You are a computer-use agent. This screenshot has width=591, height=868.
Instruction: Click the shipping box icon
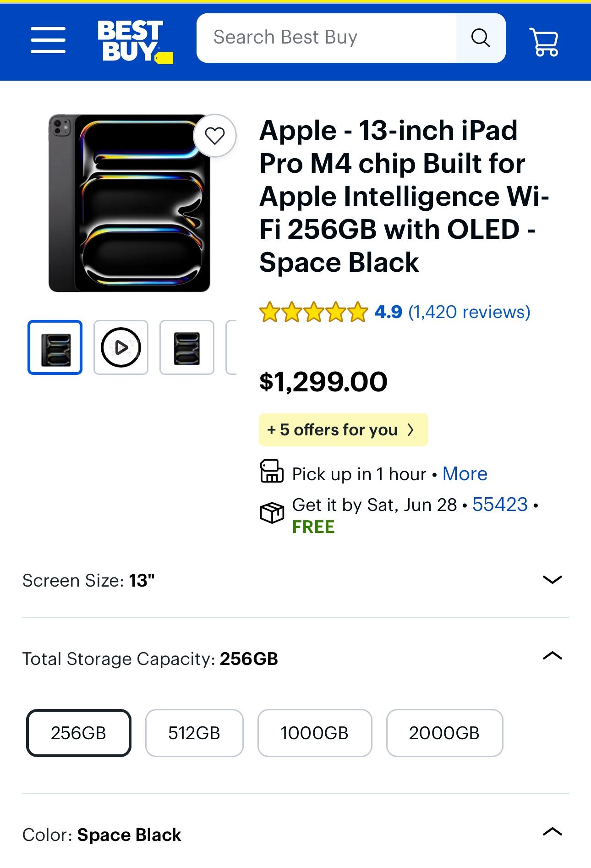pos(272,512)
